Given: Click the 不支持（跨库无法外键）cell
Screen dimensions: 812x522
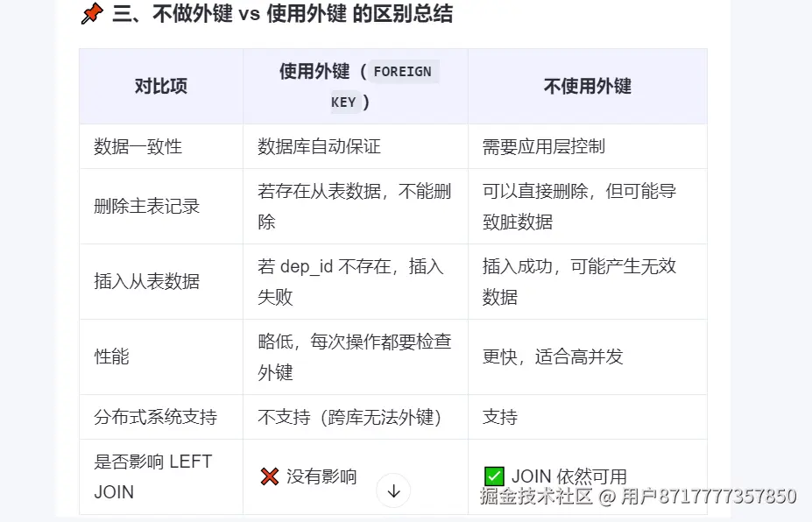Looking at the screenshot, I should point(350,417).
